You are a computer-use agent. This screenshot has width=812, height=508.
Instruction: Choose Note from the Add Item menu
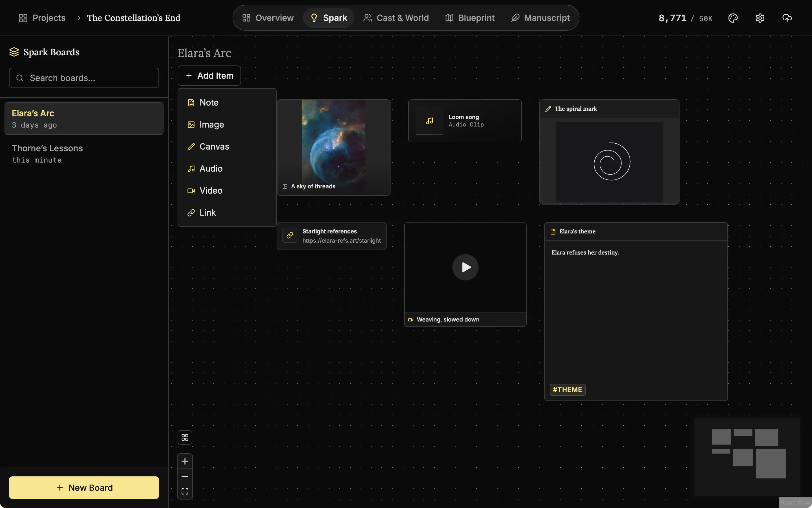point(227,102)
